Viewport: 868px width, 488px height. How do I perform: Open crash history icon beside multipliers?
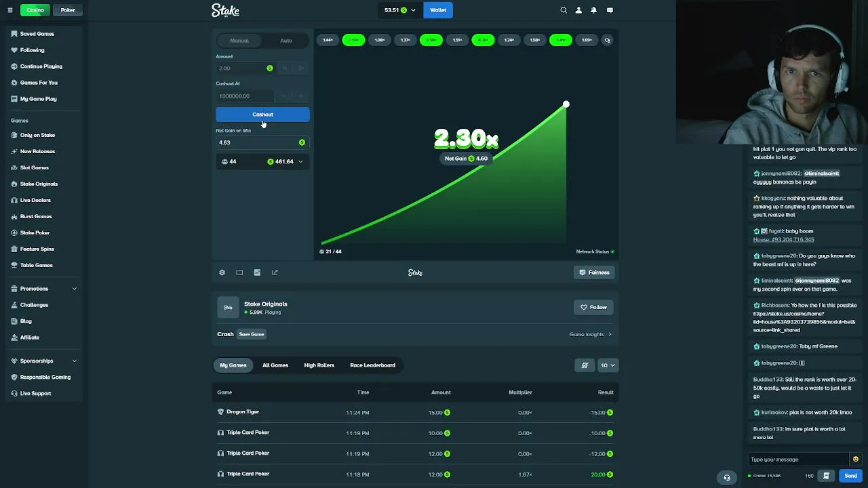point(608,40)
